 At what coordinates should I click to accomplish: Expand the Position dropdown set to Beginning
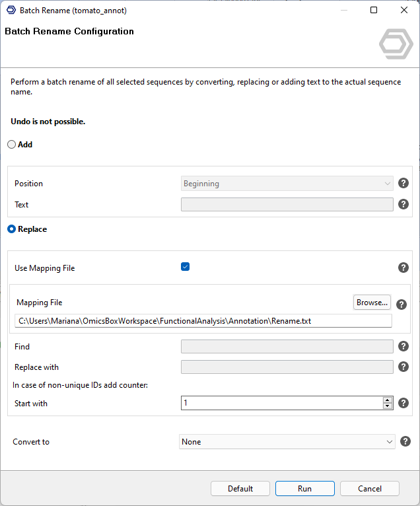click(287, 184)
